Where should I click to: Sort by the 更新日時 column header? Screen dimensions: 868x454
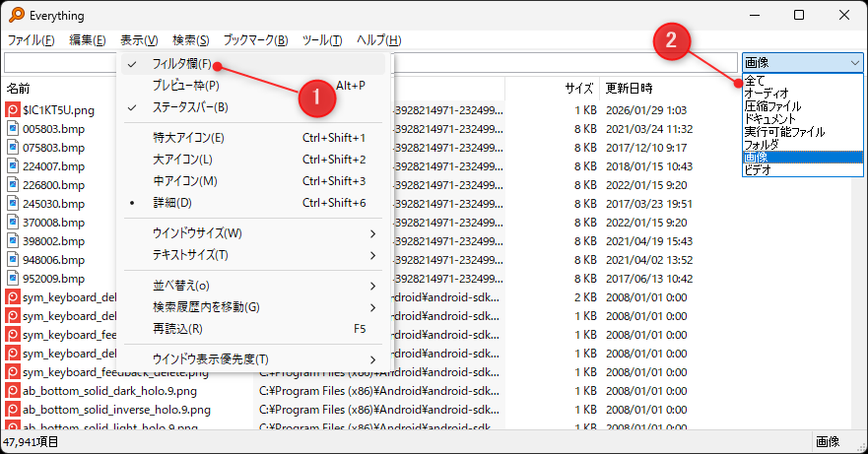(631, 89)
